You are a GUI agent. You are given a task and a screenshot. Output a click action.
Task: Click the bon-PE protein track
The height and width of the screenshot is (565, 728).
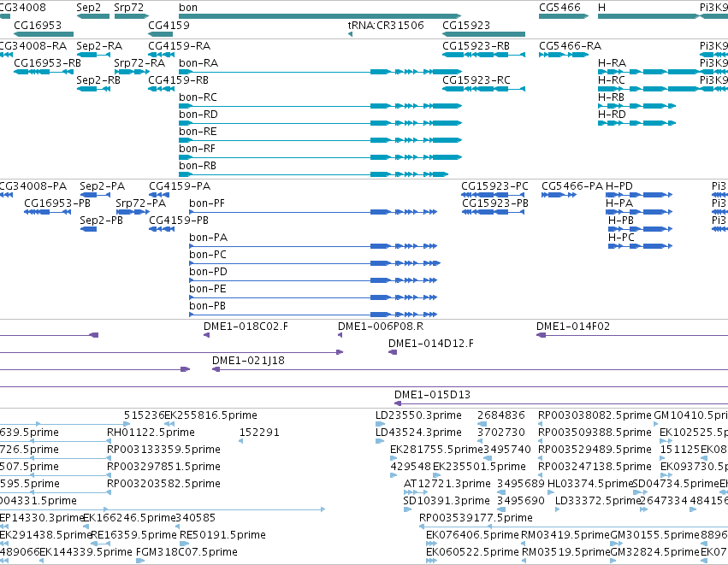pos(313,297)
